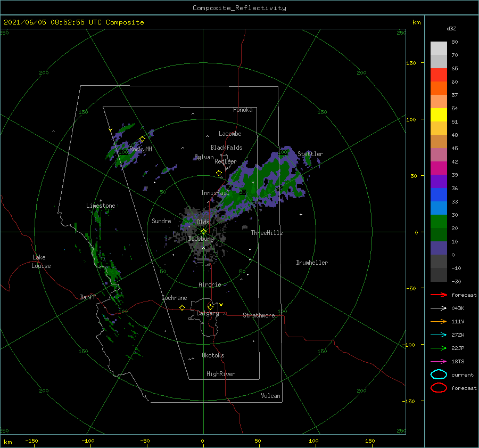The height and width of the screenshot is (448, 479).
Task: Click the light gray 70-80 dBZ swatch
Action: pyautogui.click(x=439, y=48)
